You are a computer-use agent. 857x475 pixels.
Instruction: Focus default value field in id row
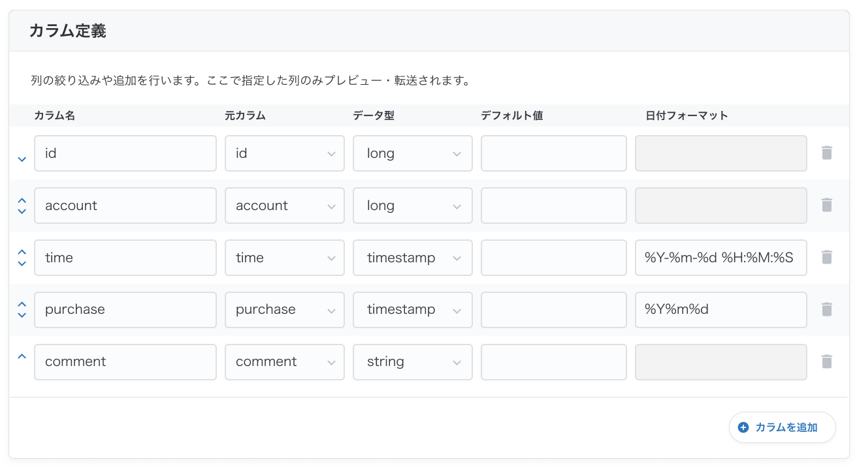(x=554, y=154)
